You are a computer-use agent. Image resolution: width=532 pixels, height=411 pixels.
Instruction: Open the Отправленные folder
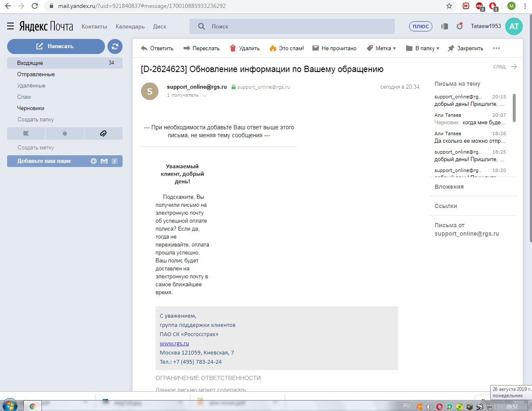[36, 74]
